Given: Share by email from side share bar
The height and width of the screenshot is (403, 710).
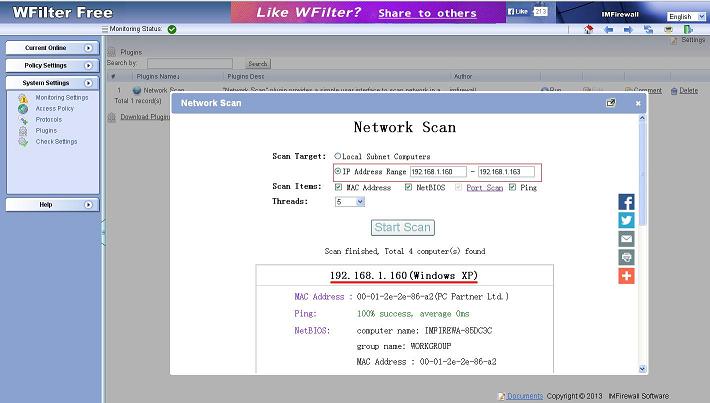Looking at the screenshot, I should pos(627,239).
